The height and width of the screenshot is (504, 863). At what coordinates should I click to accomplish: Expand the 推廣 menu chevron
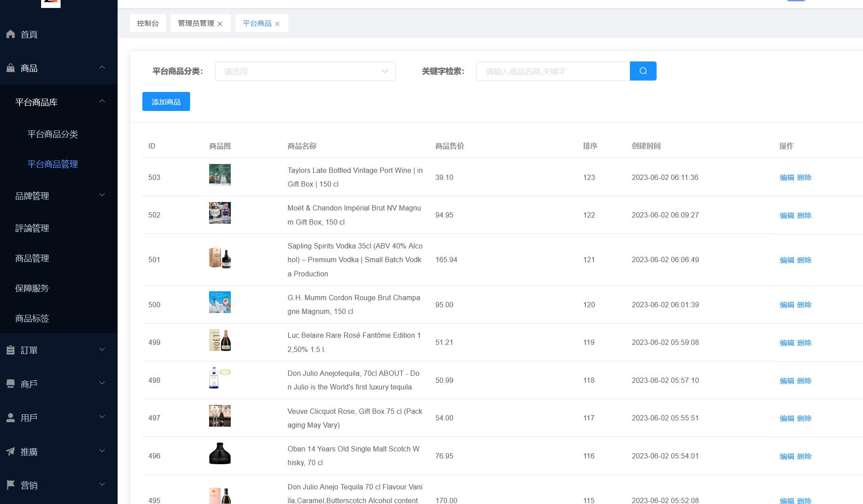[102, 451]
